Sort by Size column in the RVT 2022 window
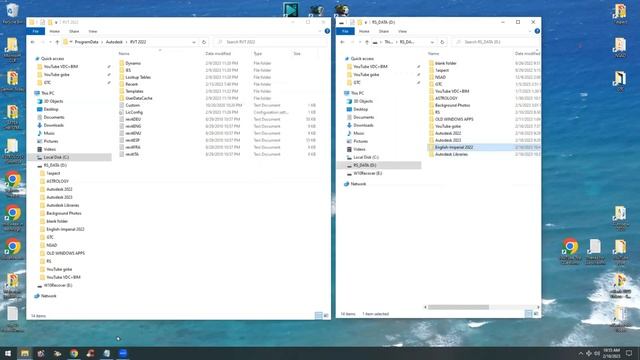Image resolution: width=640 pixels, height=360 pixels. 297,54
